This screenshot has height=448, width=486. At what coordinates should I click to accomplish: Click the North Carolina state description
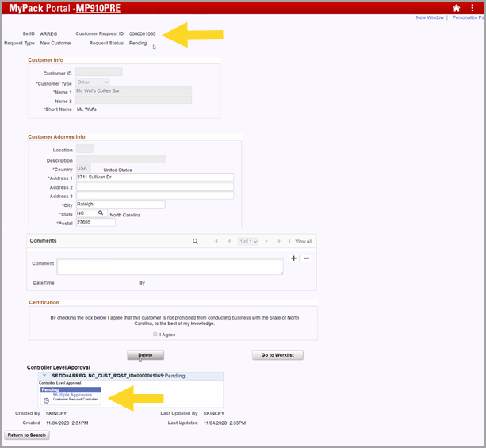point(125,215)
